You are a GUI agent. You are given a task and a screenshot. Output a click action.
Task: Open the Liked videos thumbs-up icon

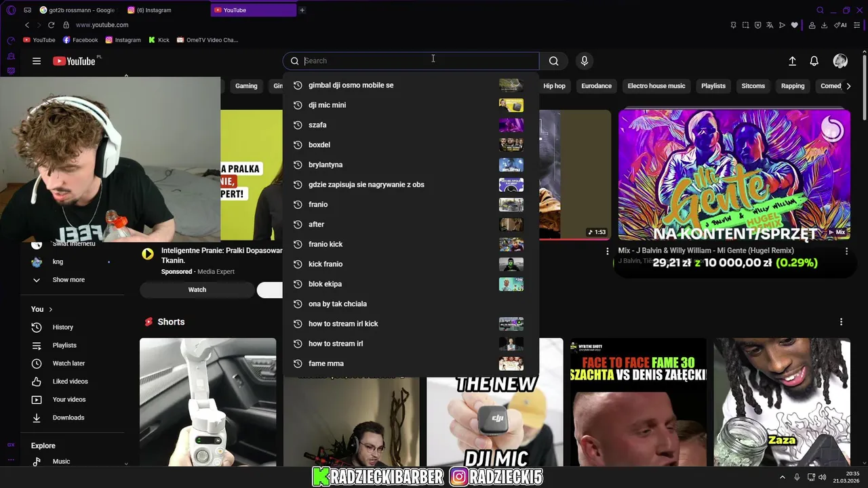pos(37,382)
